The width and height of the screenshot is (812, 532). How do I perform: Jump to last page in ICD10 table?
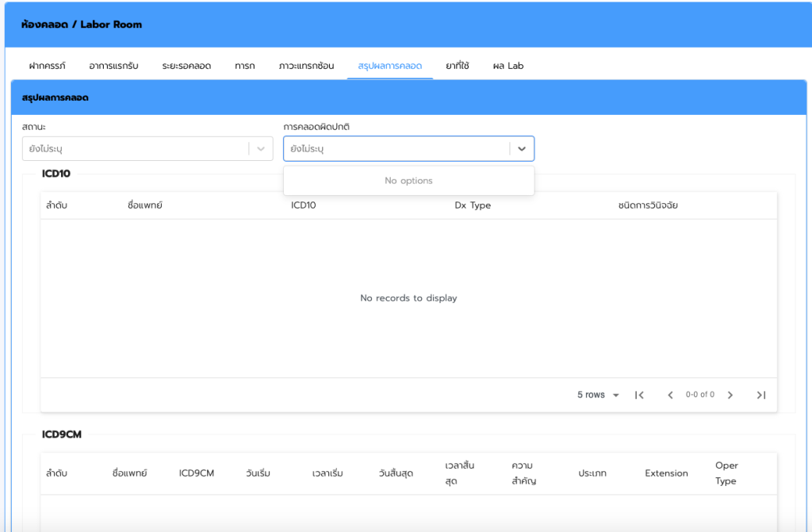tap(761, 395)
